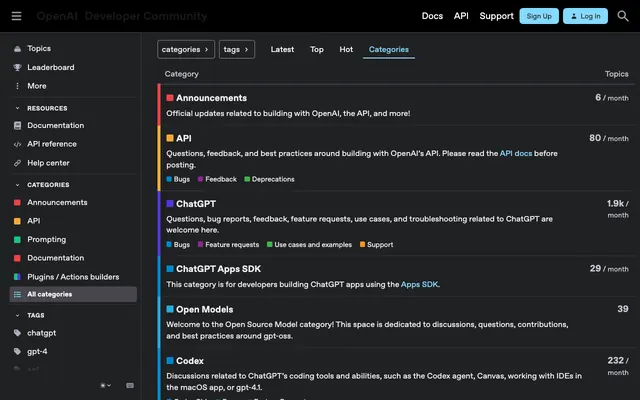
Task: Open Deprecations subcategory under API
Action: 269,179
